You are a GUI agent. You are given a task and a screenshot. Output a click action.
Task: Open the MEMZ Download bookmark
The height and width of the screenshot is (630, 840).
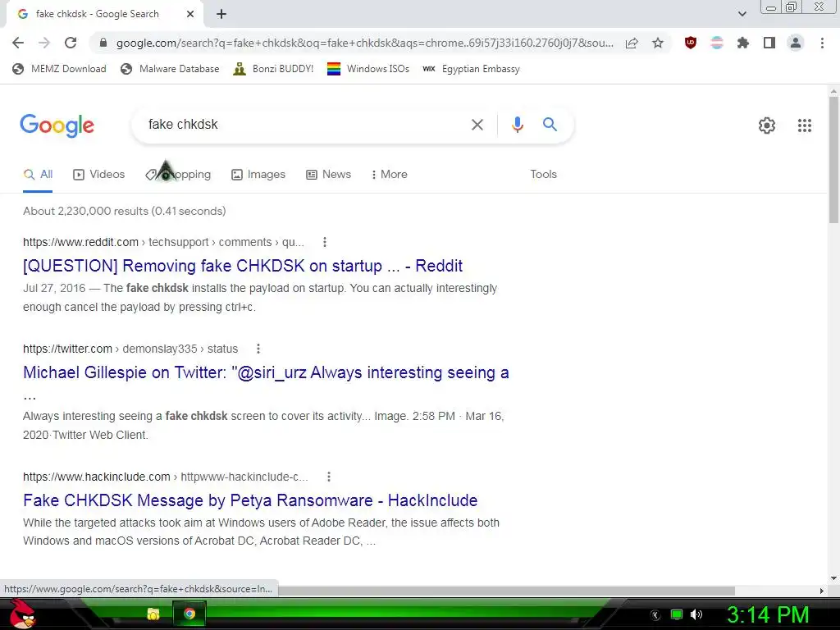pyautogui.click(x=59, y=69)
